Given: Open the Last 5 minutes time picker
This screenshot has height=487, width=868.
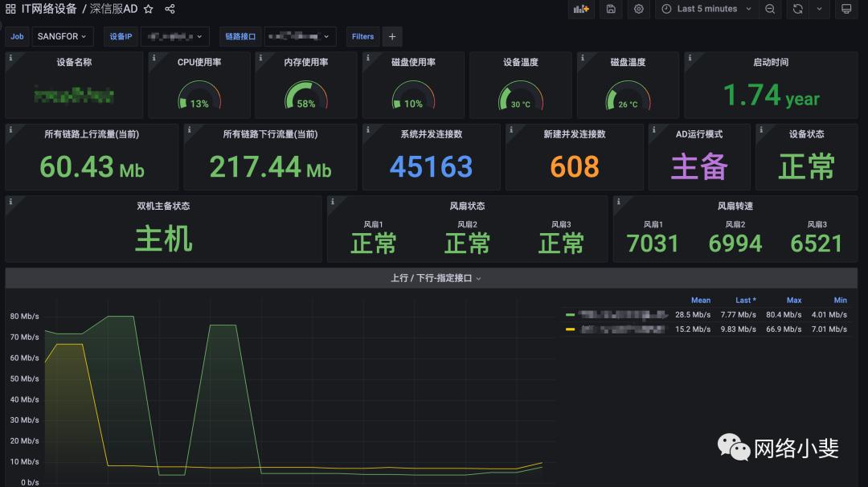Looking at the screenshot, I should [x=702, y=9].
